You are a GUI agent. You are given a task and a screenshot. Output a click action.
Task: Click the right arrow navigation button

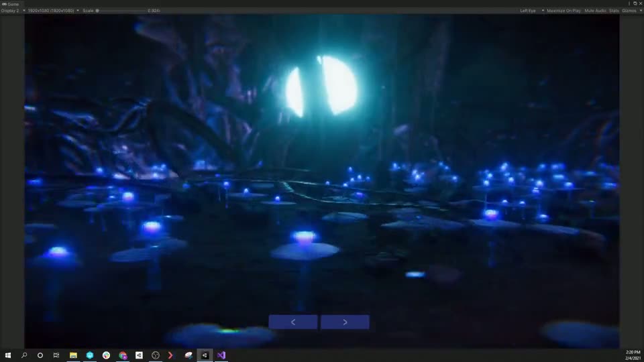[x=345, y=322]
